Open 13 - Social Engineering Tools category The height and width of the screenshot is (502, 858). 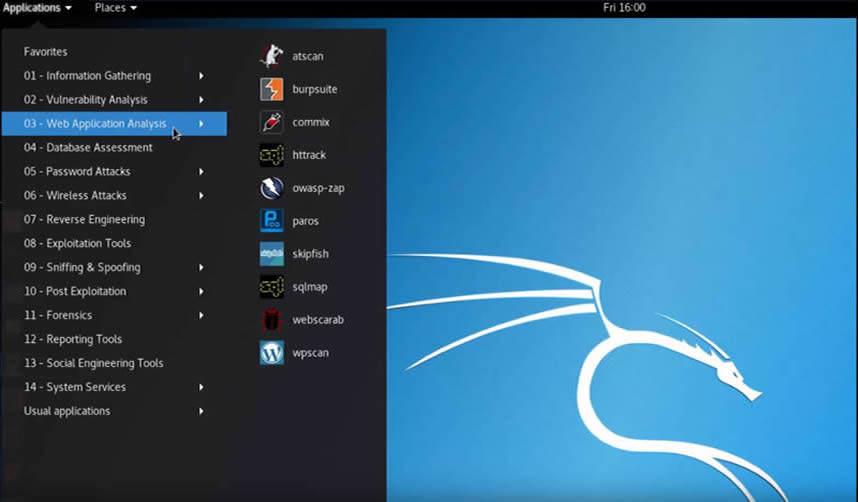(x=114, y=363)
